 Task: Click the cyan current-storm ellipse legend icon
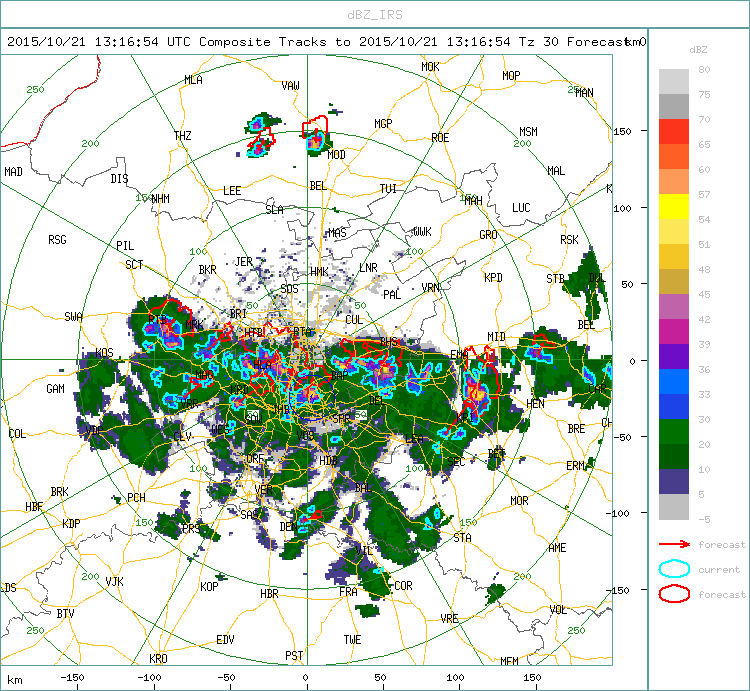pos(674,569)
